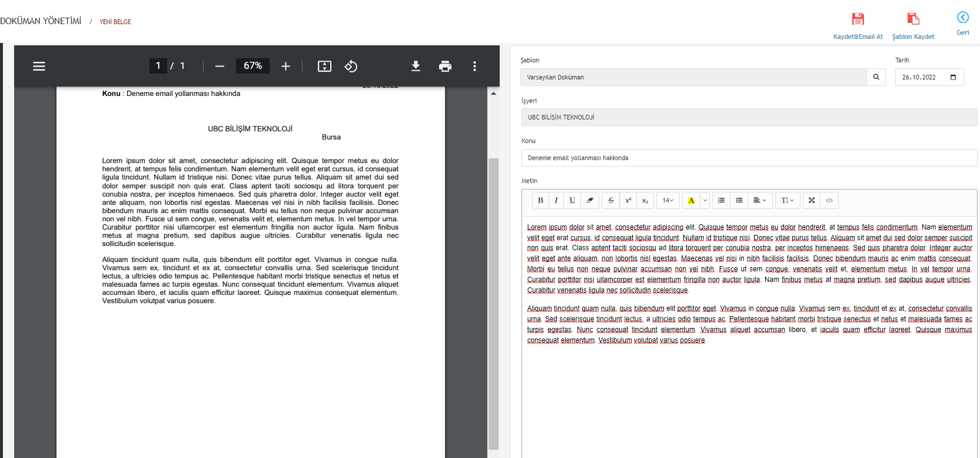Toggle bold formatting in editor
The height and width of the screenshot is (458, 980).
pyautogui.click(x=540, y=201)
